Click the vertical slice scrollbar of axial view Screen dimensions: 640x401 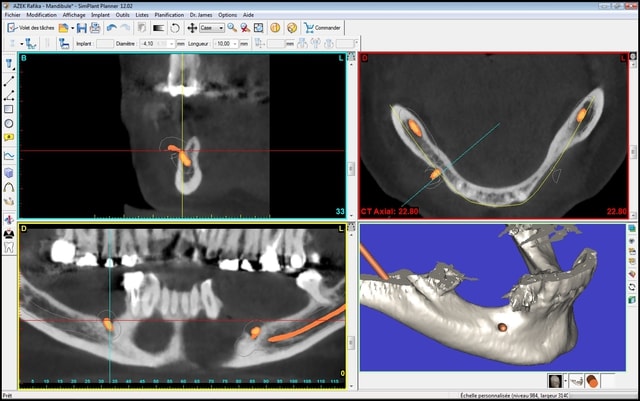631,150
